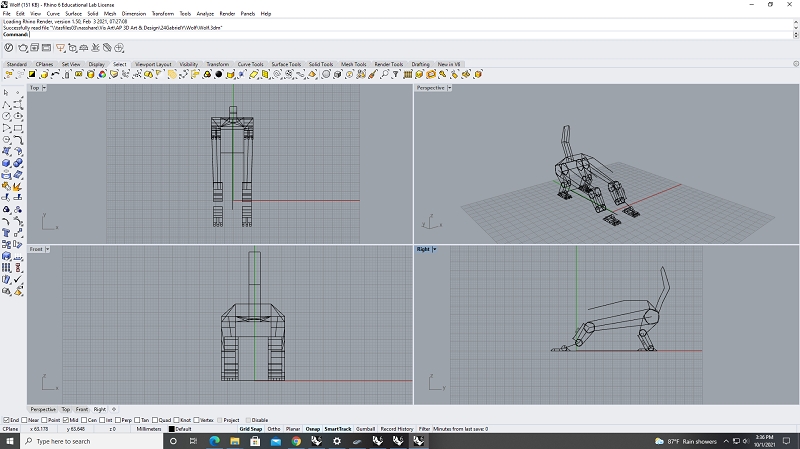Open the Chrome icon in taskbar
The height and width of the screenshot is (449, 800).
tap(296, 441)
